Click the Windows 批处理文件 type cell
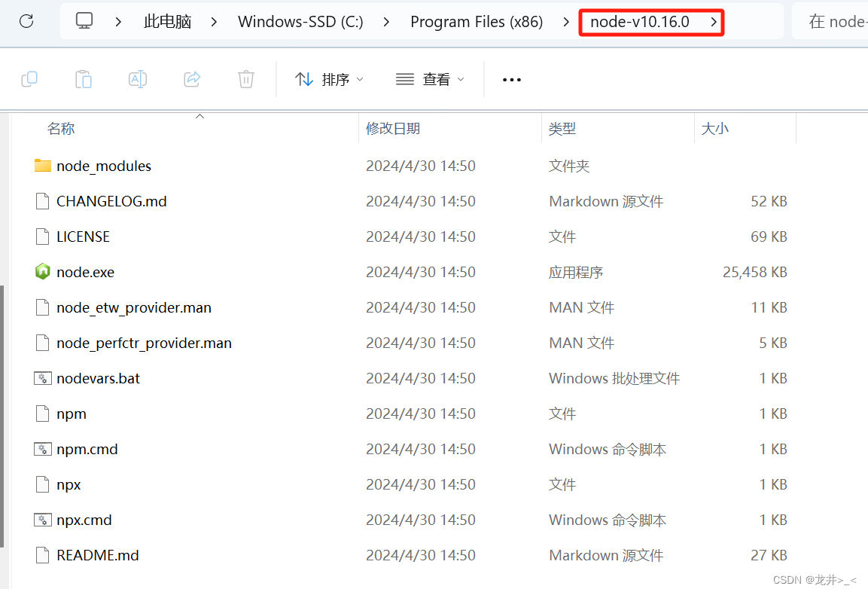Image resolution: width=868 pixels, height=592 pixels. coord(614,379)
